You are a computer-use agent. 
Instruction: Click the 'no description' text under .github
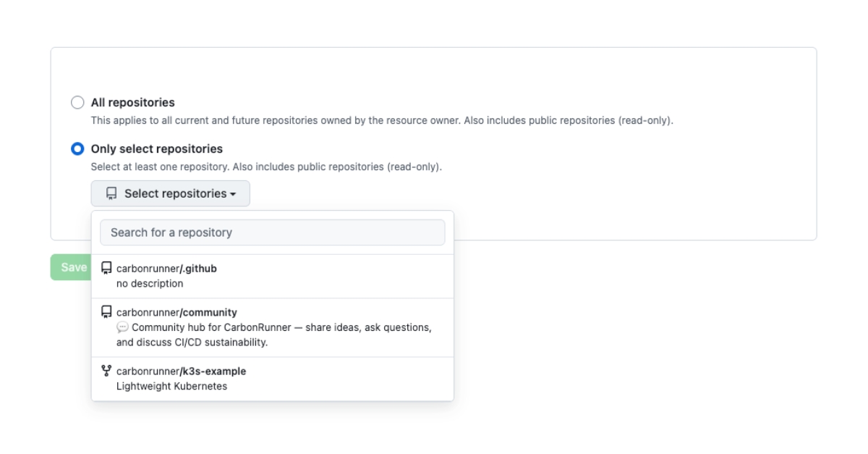[150, 284]
